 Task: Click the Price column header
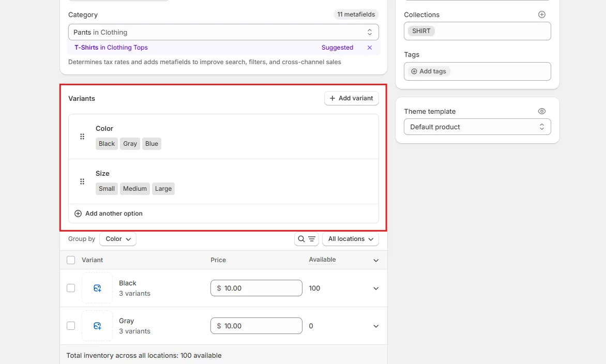click(x=218, y=260)
